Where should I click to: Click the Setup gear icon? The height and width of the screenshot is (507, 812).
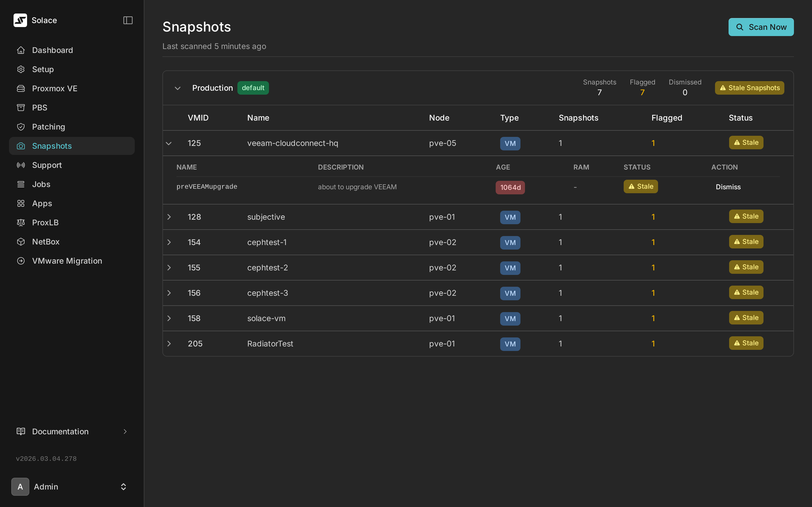coord(21,69)
